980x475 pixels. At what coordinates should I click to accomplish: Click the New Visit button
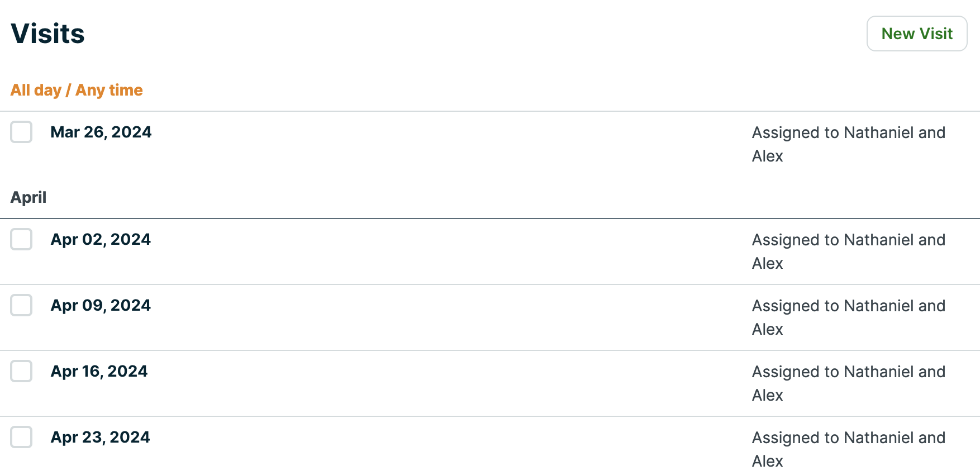pos(916,34)
